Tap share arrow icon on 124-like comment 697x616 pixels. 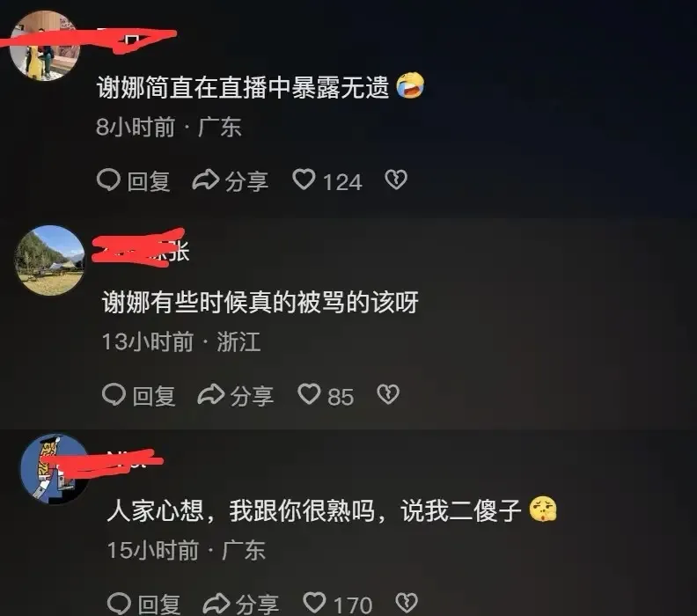205,180
